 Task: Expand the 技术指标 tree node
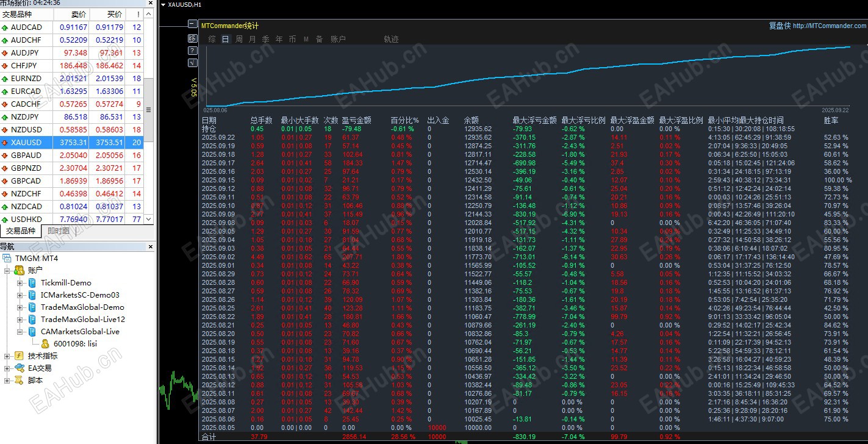coord(7,356)
